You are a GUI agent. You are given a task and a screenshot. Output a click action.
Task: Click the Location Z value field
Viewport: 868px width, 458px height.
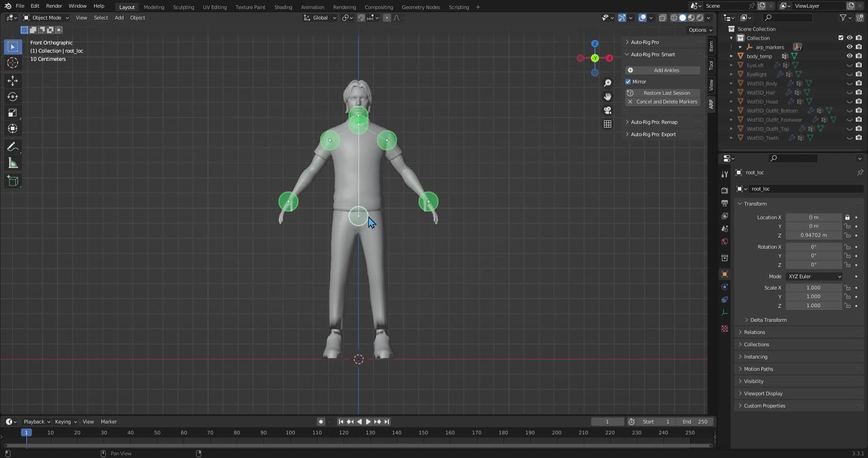[813, 235]
